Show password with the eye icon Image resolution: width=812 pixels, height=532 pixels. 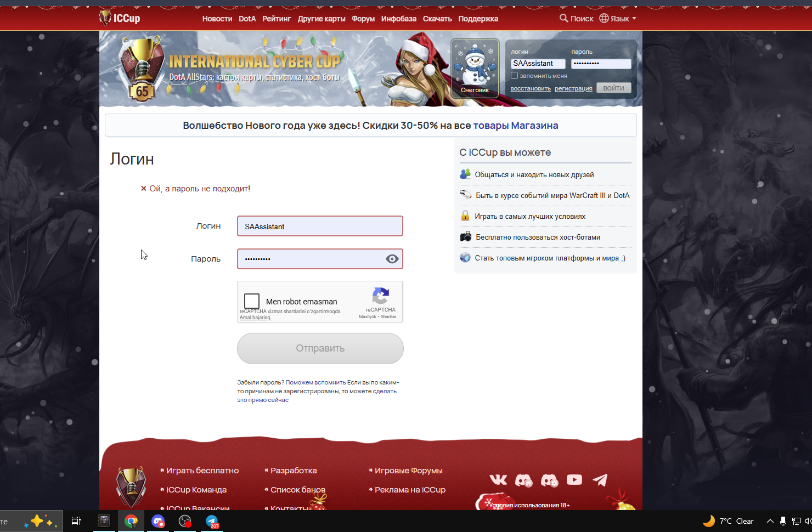tap(392, 259)
